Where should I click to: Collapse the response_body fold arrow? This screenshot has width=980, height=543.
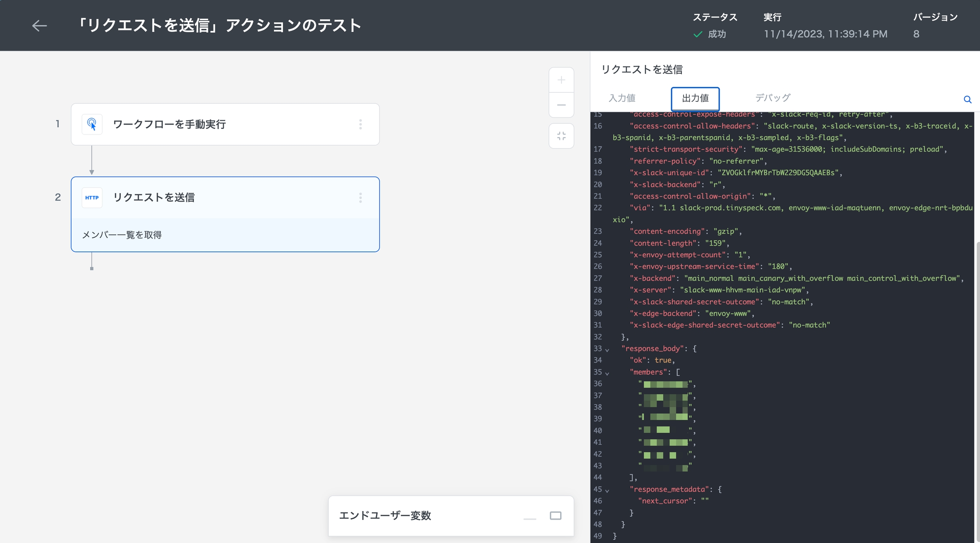(607, 350)
